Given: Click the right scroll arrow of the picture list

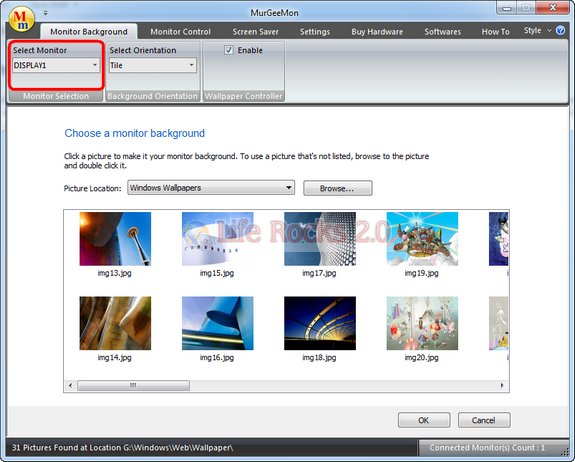Looking at the screenshot, I should (x=502, y=385).
